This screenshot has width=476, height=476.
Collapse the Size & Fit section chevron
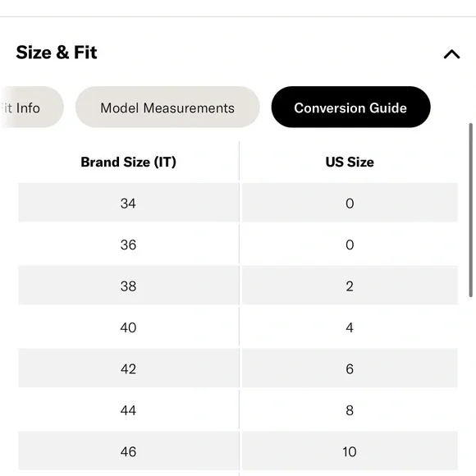[x=451, y=54]
